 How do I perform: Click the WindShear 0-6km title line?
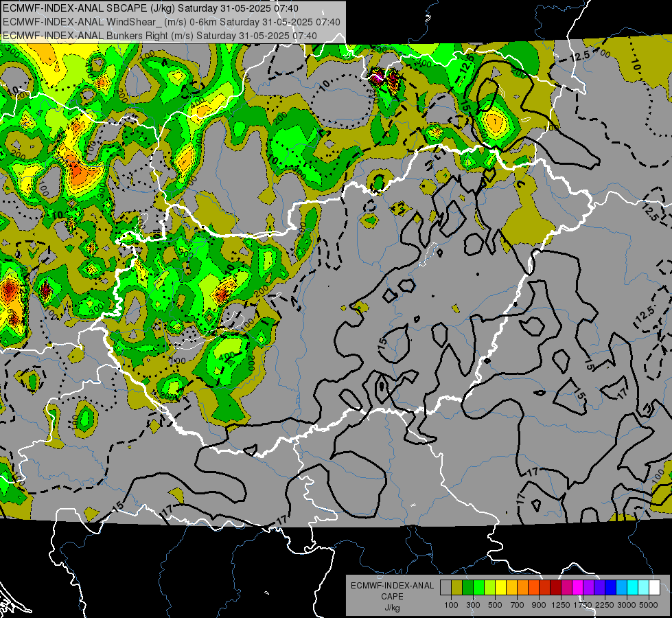click(172, 22)
